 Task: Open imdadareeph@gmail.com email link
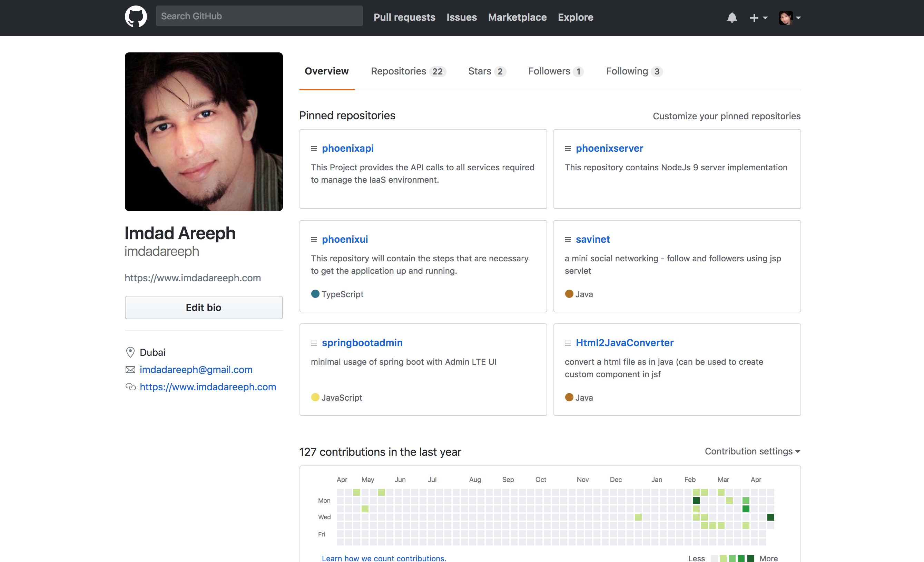tap(196, 370)
